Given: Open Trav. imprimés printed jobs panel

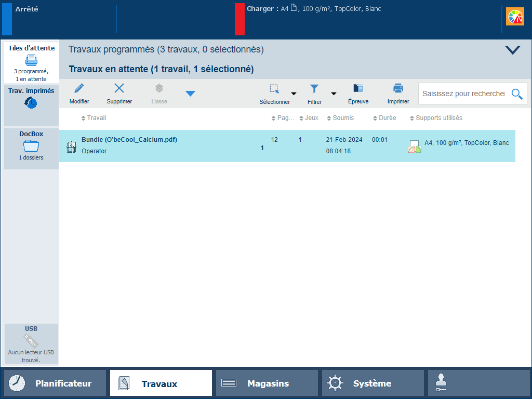Looking at the screenshot, I should point(31,99).
